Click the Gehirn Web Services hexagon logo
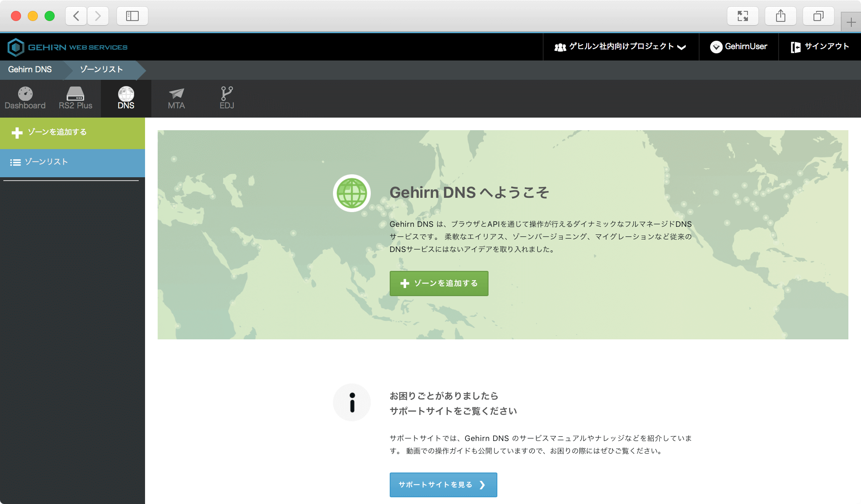Screen dimensions: 861x504 [16, 47]
